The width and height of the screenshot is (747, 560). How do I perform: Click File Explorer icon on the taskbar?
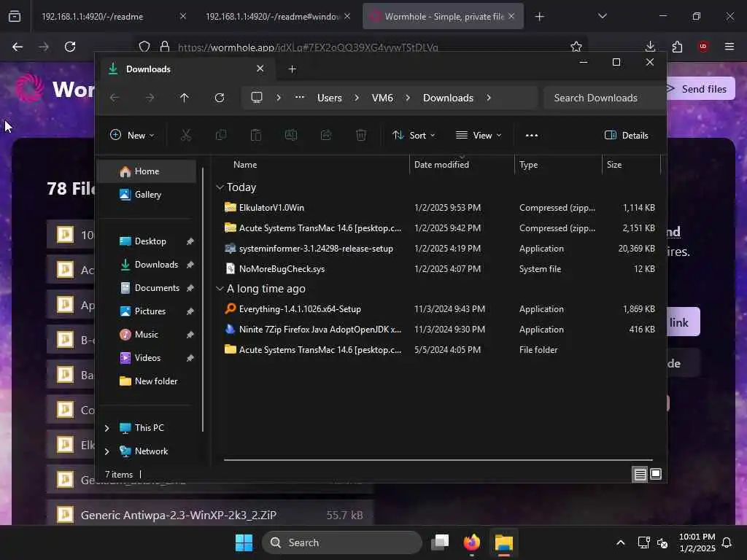tap(503, 542)
